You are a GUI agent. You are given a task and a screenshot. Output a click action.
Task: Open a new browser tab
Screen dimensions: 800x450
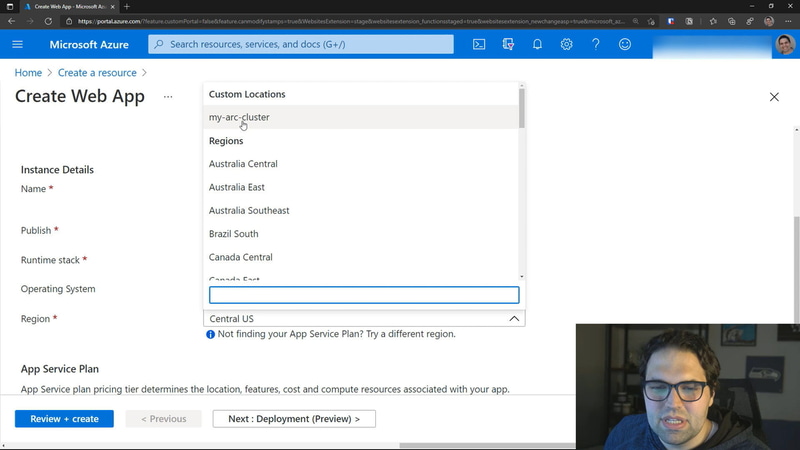[x=127, y=7]
